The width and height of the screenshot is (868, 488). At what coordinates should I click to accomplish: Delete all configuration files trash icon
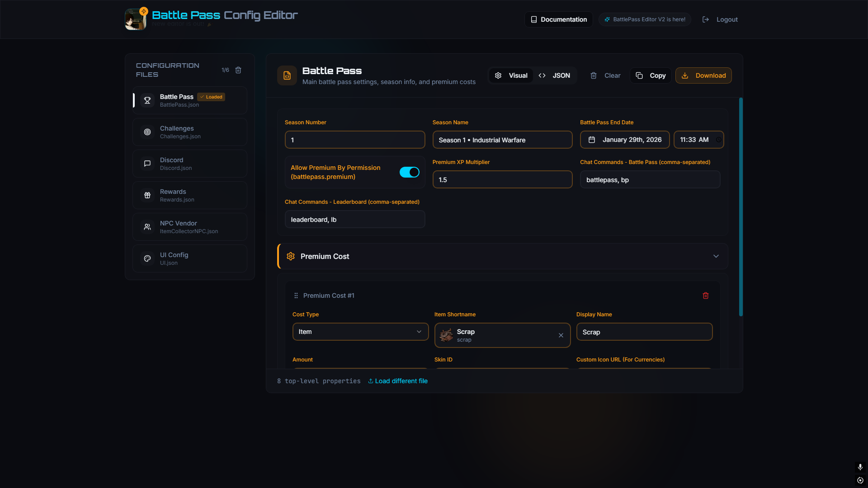click(238, 70)
